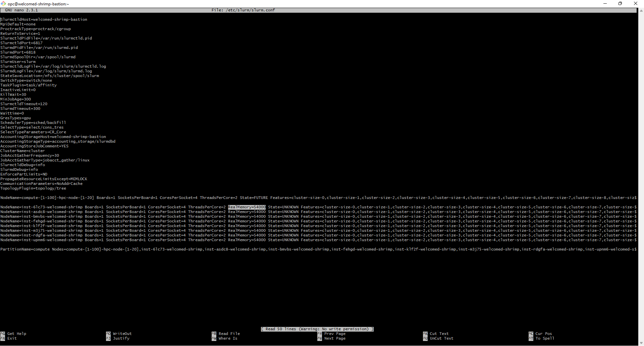Click the ^X Exit shortcut
Screen dimensions: 644x346
(x=9, y=338)
